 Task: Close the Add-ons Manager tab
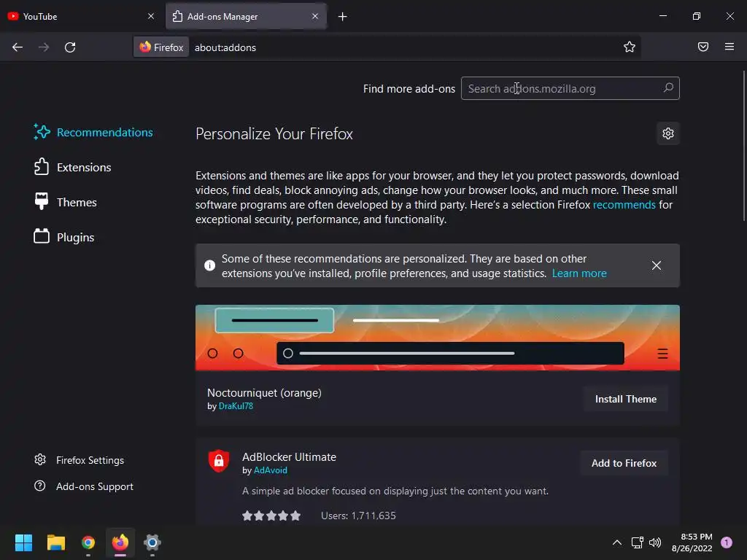[x=315, y=16]
